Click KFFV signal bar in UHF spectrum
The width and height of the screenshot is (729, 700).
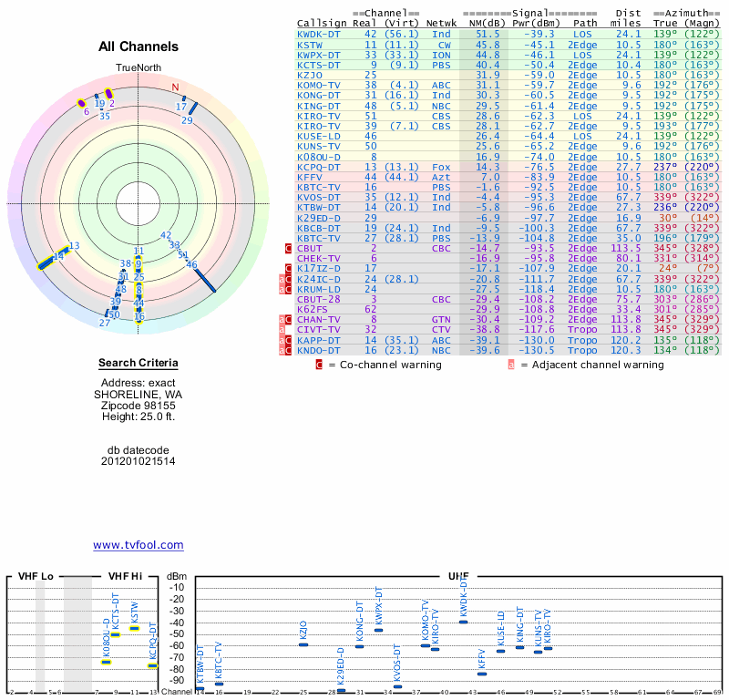pos(482,674)
